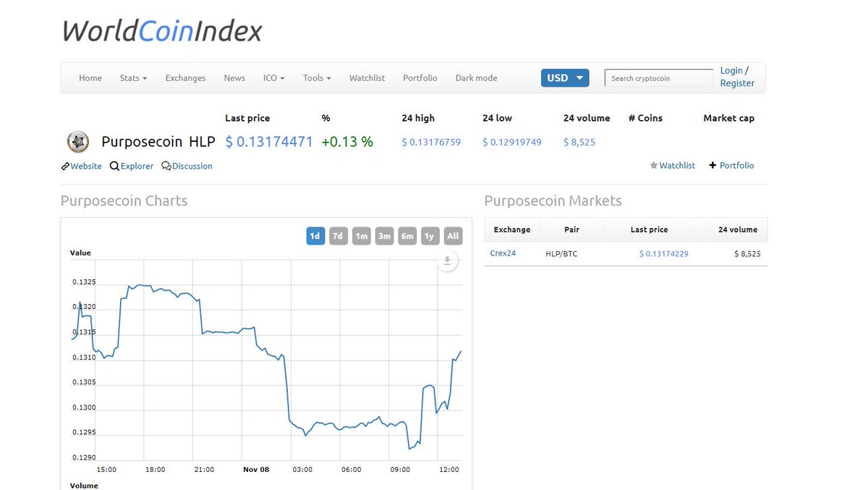
Task: Click the 18:00 time axis label
Action: 155,470
